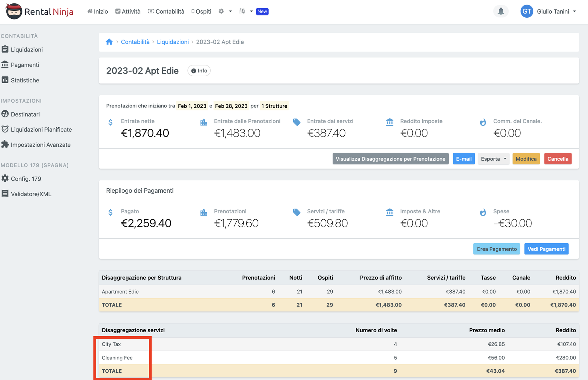Click the Rental Ninja logo

40,11
